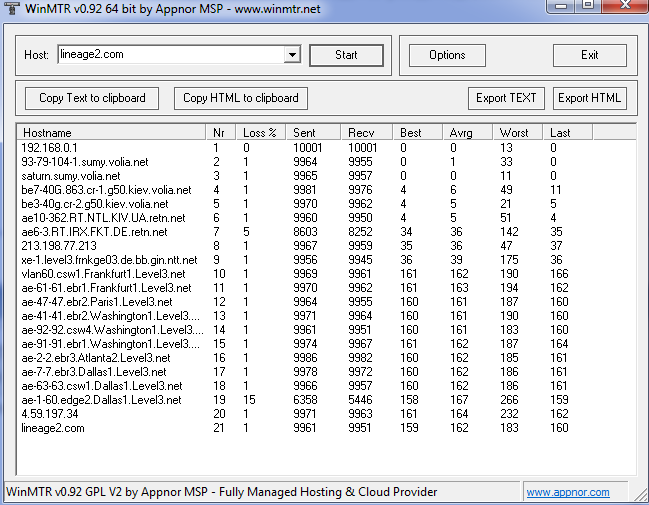Click the Avrg column header
The width and height of the screenshot is (649, 505).
[467, 132]
